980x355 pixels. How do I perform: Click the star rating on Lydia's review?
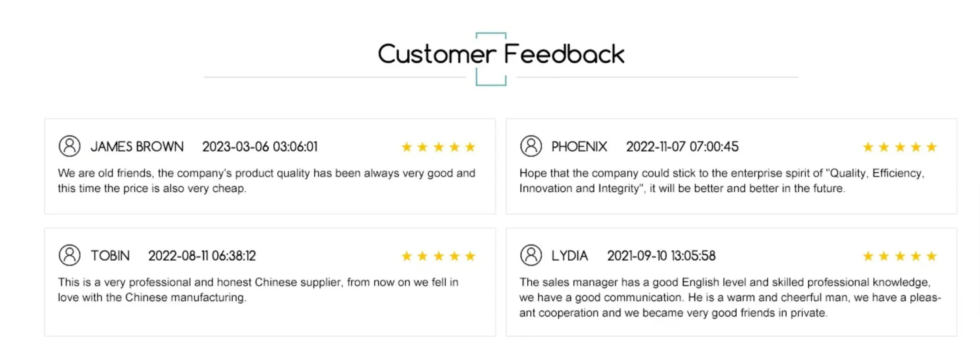point(900,256)
